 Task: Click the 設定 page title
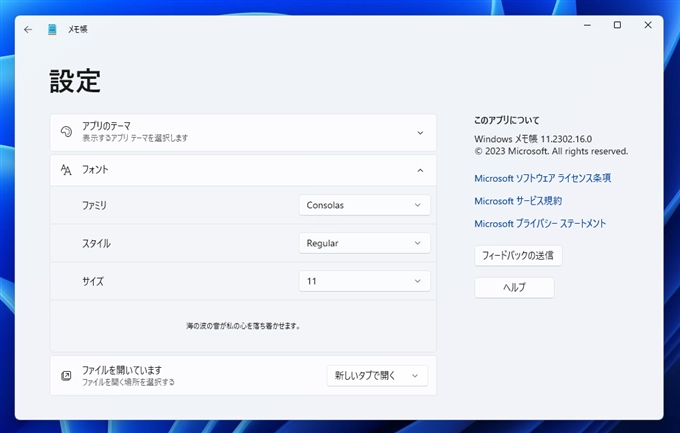pyautogui.click(x=75, y=81)
